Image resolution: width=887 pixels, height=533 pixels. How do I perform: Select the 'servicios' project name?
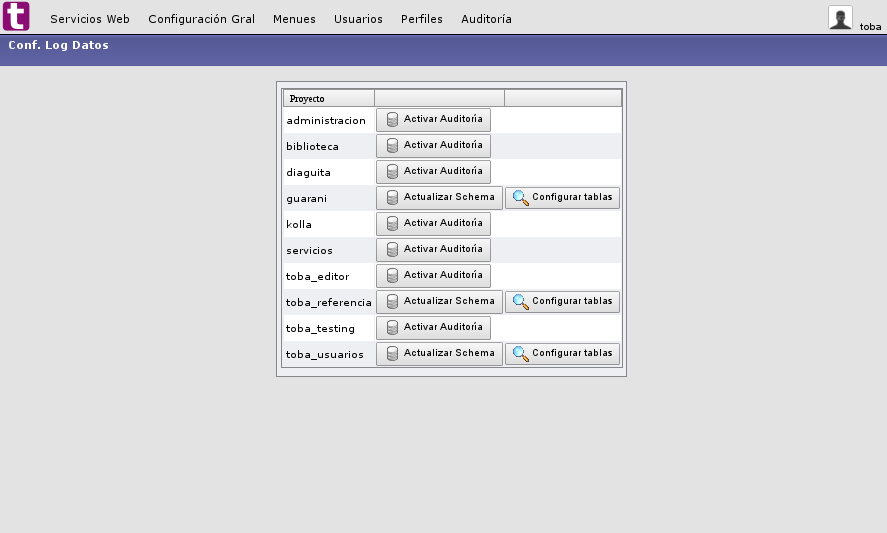[309, 251]
